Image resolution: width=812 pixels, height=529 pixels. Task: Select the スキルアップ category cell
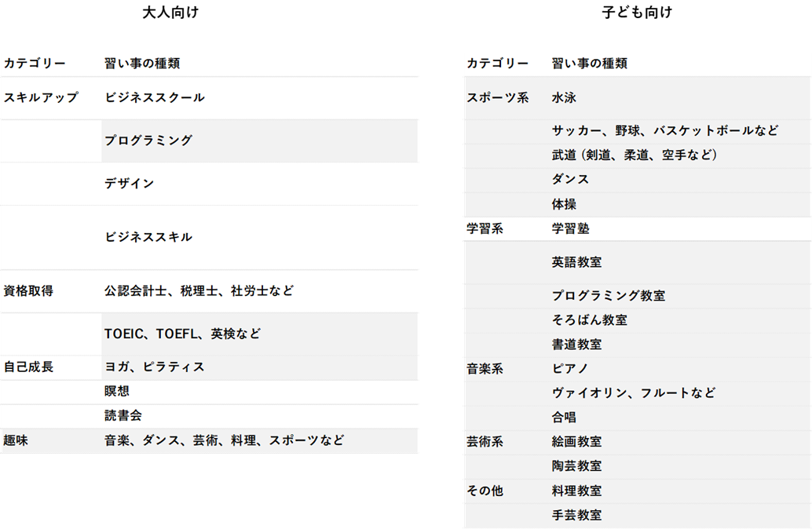pyautogui.click(x=42, y=98)
